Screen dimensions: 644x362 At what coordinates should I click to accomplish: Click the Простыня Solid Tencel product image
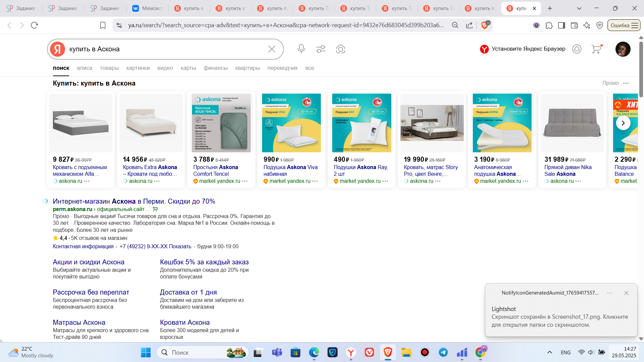tap(221, 123)
